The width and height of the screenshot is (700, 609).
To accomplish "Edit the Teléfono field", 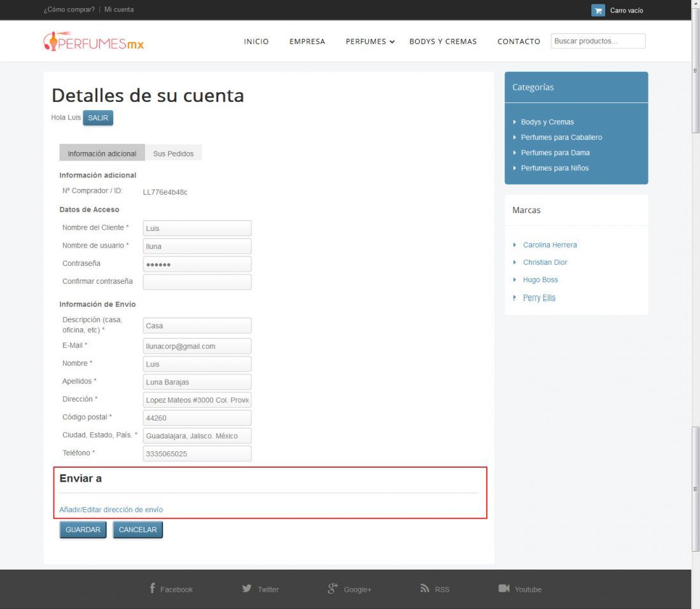I will click(x=197, y=453).
